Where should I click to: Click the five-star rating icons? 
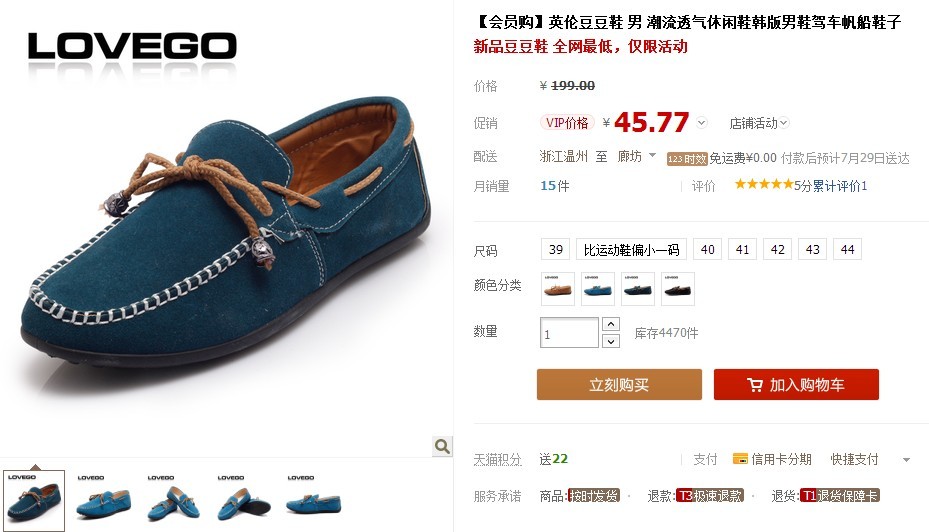pyautogui.click(x=764, y=184)
